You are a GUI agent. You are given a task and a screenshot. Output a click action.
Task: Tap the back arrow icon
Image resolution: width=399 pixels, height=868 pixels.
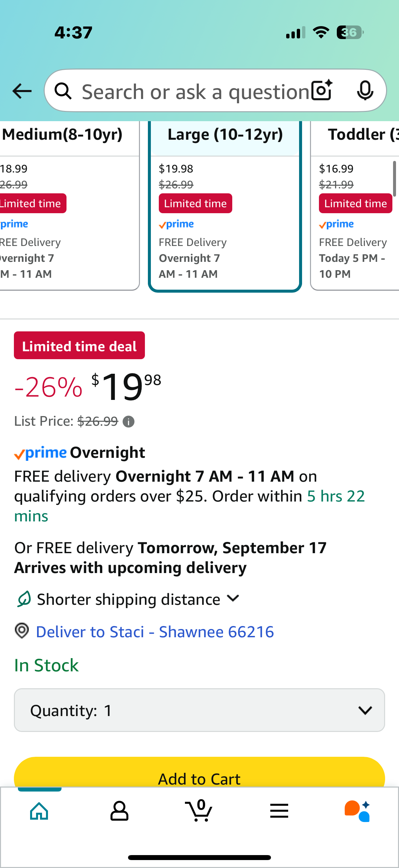[22, 91]
